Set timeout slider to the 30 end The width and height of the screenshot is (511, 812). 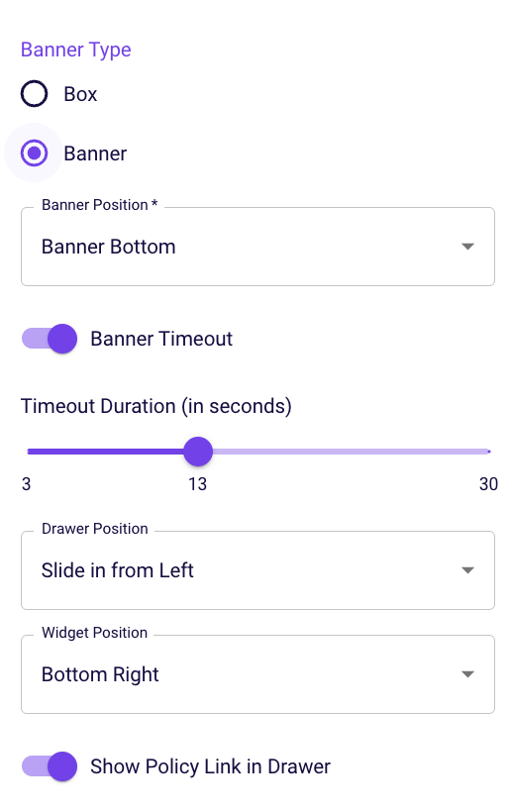(488, 452)
